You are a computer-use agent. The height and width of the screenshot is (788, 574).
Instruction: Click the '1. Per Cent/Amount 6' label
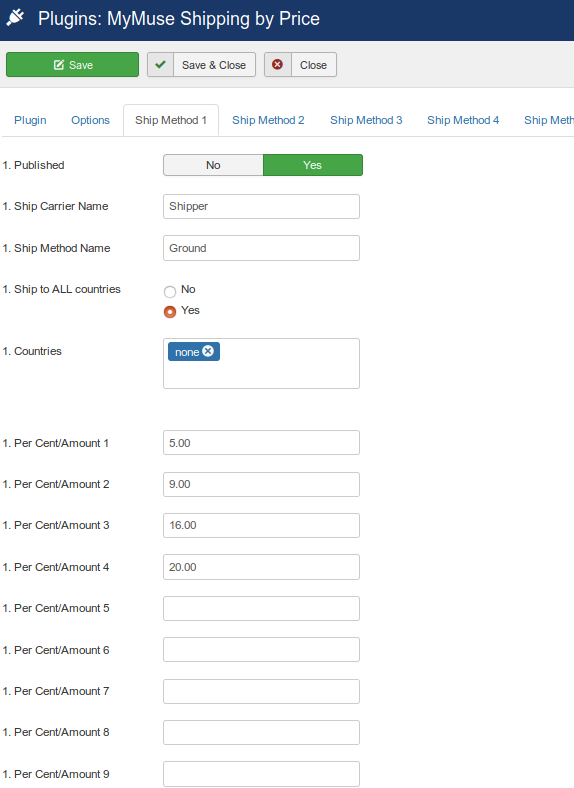coord(56,650)
